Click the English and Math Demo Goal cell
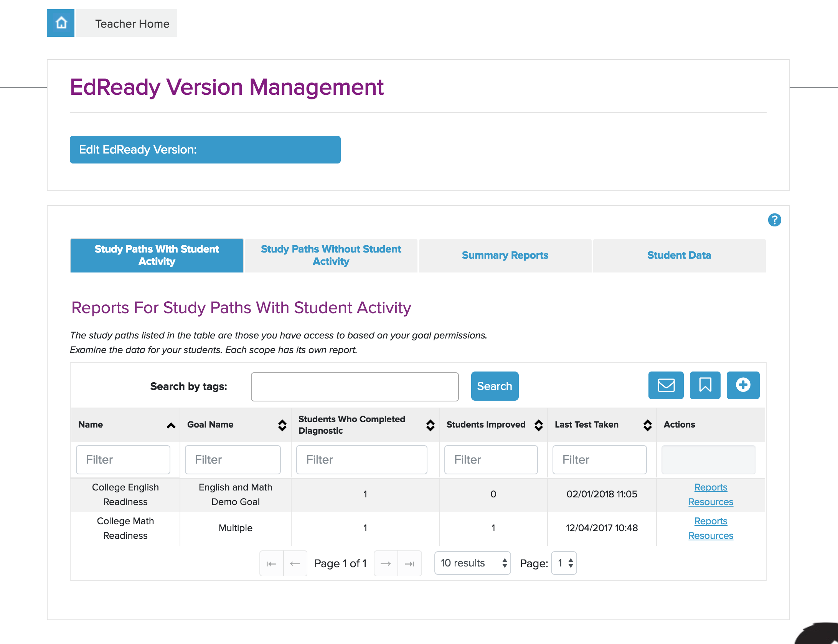Screen dimensions: 838x644 (x=236, y=494)
